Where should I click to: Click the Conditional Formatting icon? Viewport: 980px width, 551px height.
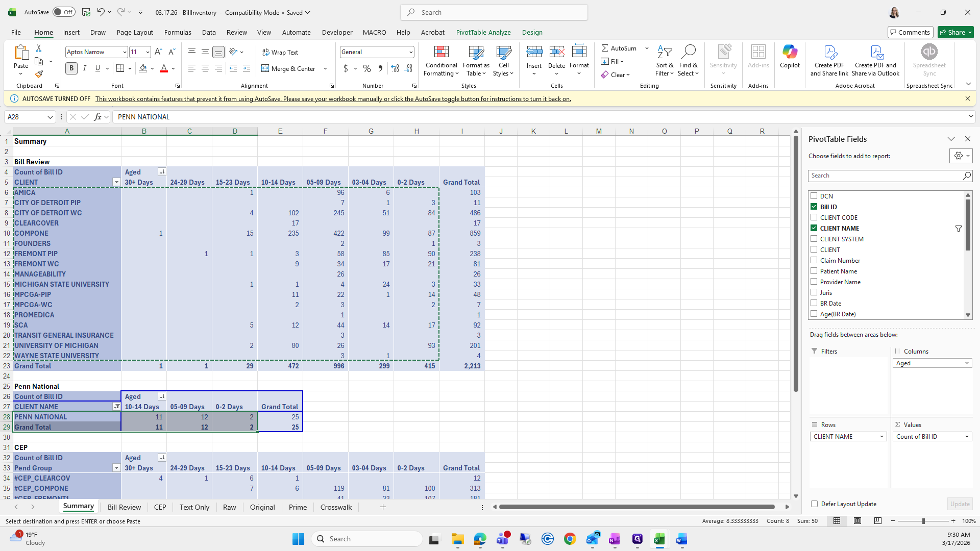point(441,52)
